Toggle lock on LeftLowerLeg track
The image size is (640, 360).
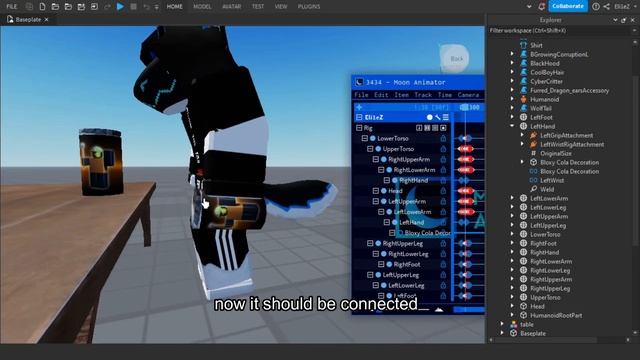pos(443,286)
